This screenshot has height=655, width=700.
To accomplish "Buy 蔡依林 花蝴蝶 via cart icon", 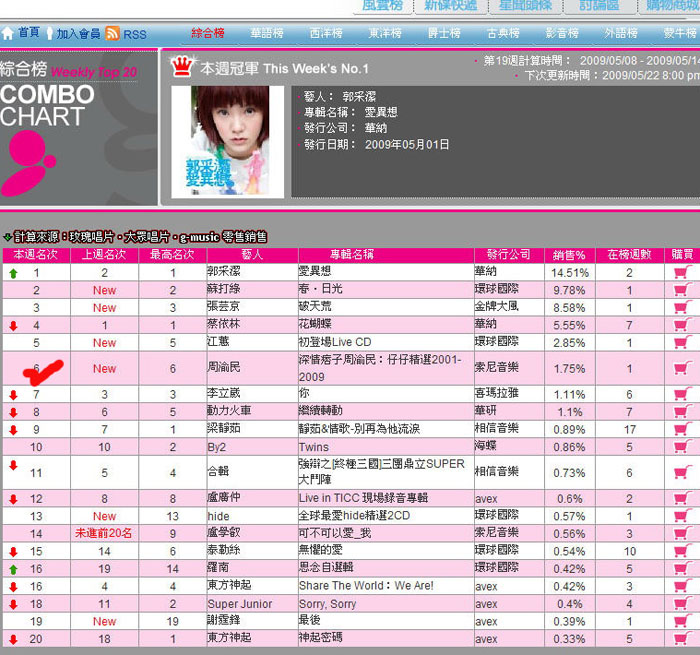I will [x=682, y=325].
